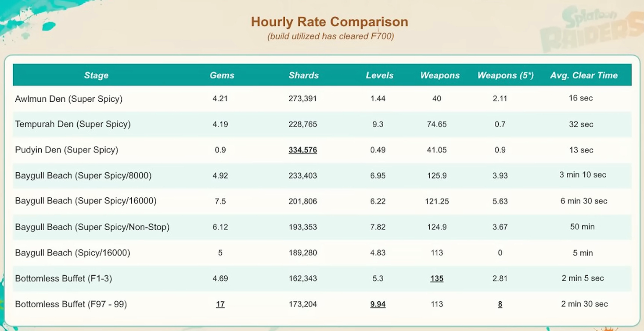
Task: Click the shards value '201,806'
Action: click(302, 201)
